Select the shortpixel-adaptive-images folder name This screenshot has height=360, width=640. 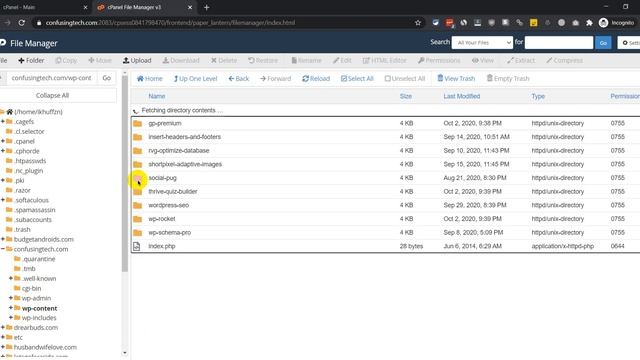pyautogui.click(x=185, y=164)
